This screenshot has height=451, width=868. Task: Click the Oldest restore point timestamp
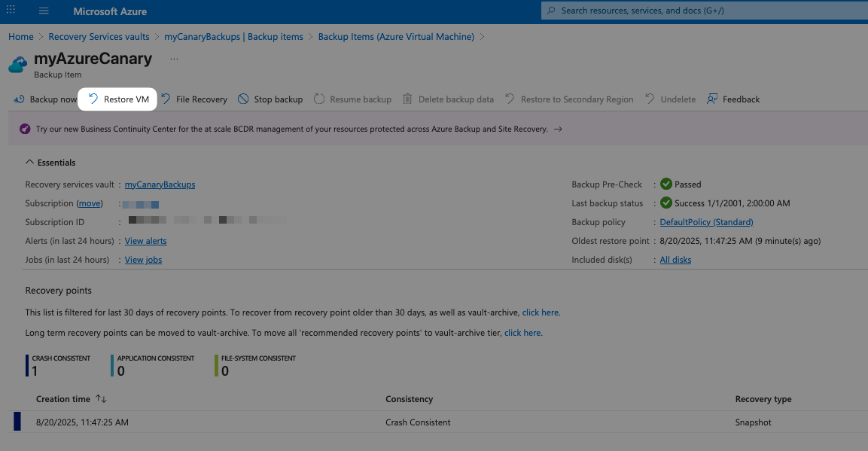pyautogui.click(x=740, y=241)
